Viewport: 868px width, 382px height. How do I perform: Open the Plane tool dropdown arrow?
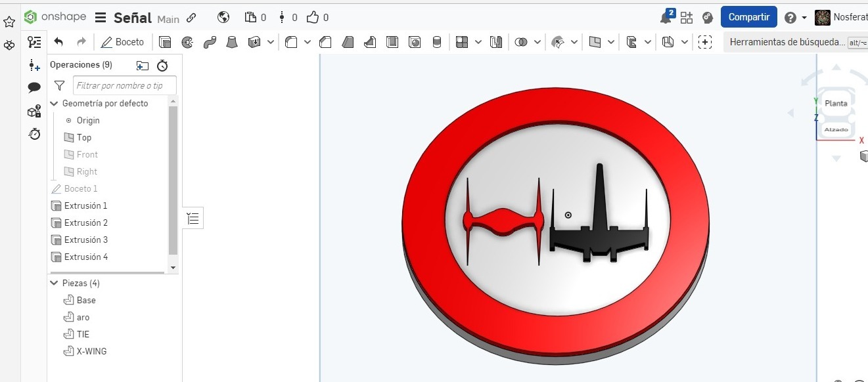pos(611,42)
